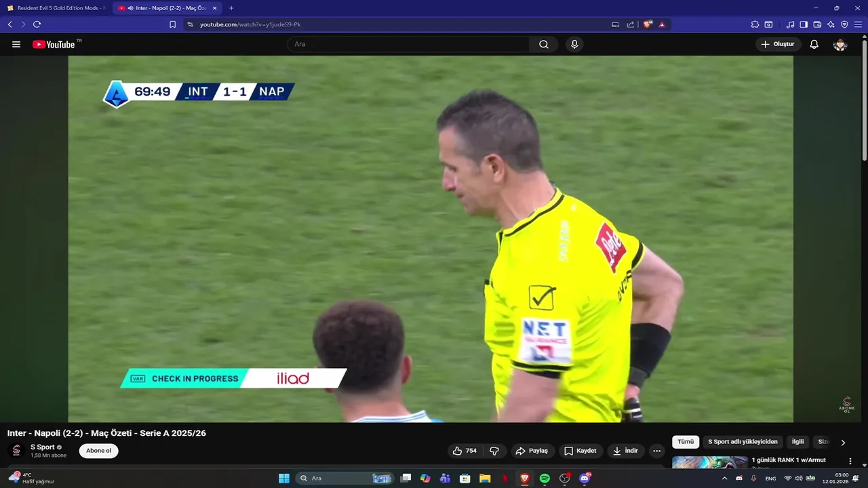Toggle the browser sidebar panel icon
This screenshot has width=868, height=488.
coord(804,24)
